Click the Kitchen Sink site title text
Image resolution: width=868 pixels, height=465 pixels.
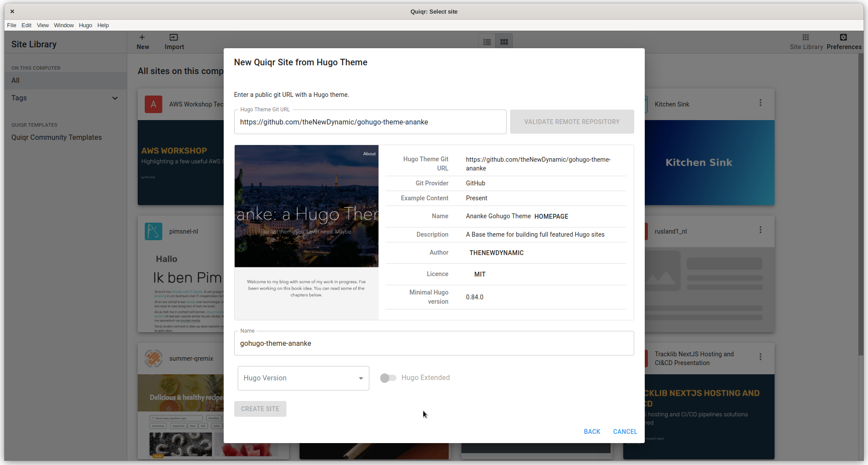coord(672,104)
